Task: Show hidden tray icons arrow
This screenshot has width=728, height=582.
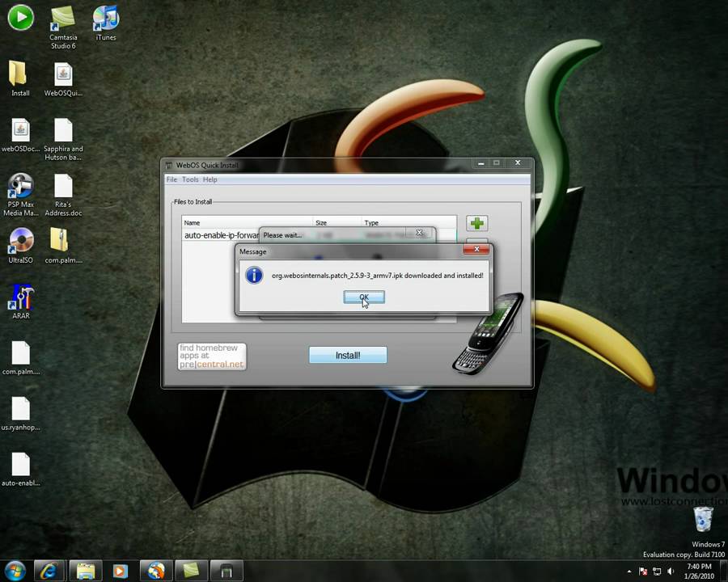Action: 629,571
